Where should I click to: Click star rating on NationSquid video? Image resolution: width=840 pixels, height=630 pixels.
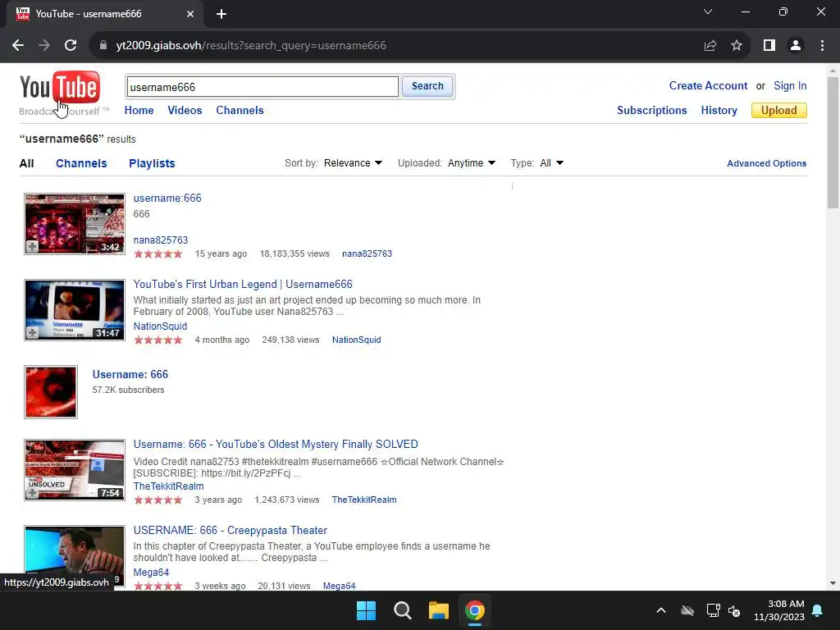[x=158, y=340]
